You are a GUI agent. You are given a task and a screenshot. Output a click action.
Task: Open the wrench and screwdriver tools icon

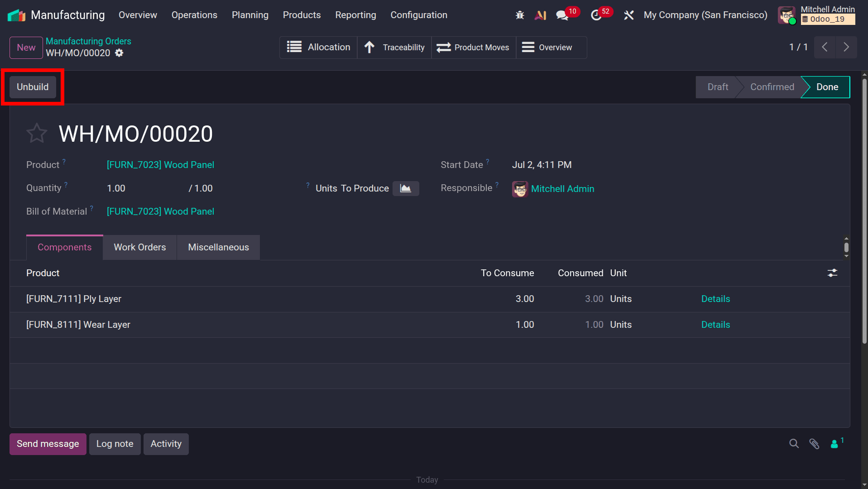point(628,15)
